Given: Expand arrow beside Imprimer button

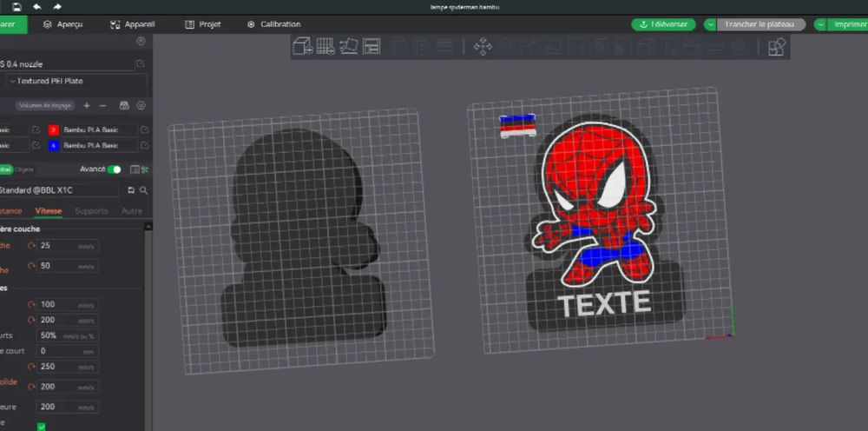Looking at the screenshot, I should point(820,24).
